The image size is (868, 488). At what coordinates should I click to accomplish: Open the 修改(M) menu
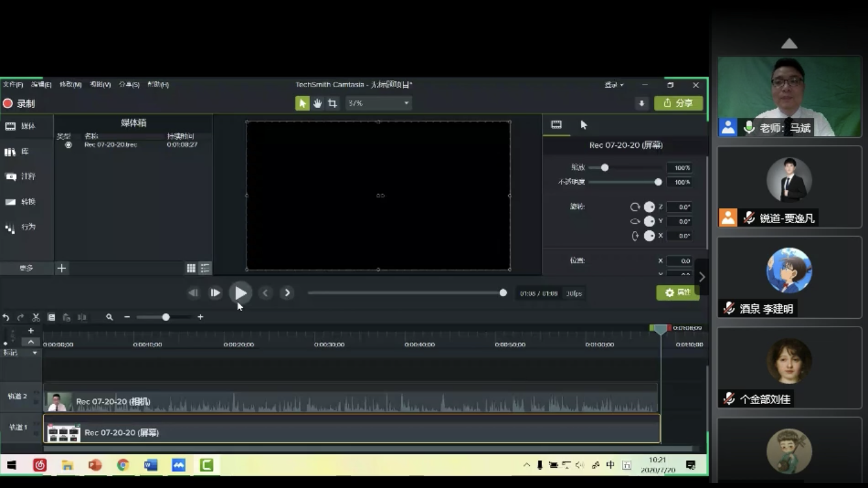70,85
